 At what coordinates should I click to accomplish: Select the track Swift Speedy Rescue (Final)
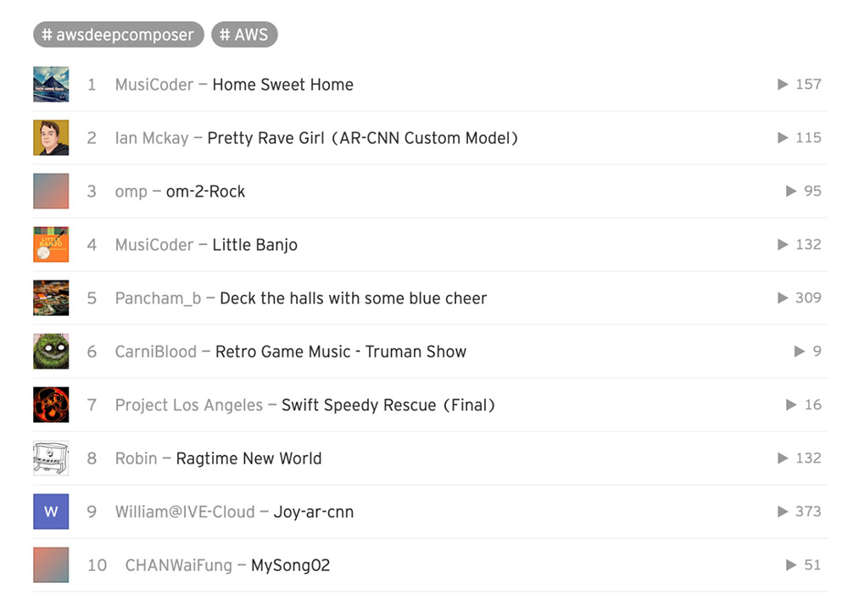tap(388, 405)
